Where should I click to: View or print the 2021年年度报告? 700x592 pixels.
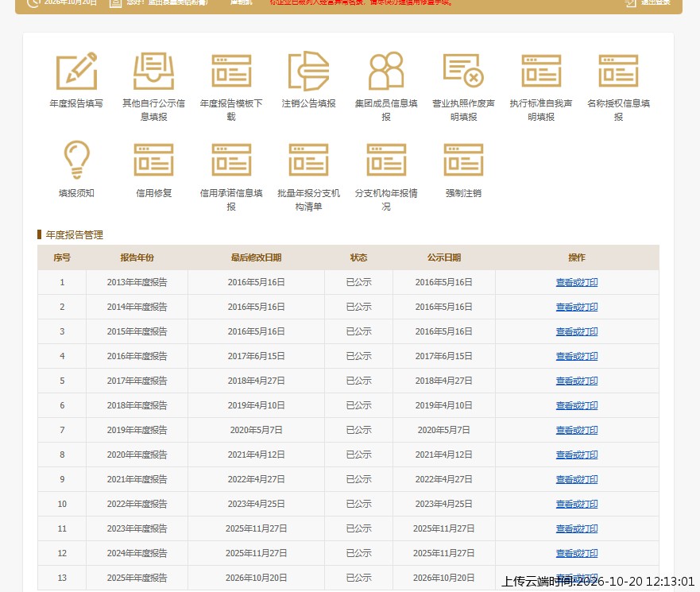577,479
